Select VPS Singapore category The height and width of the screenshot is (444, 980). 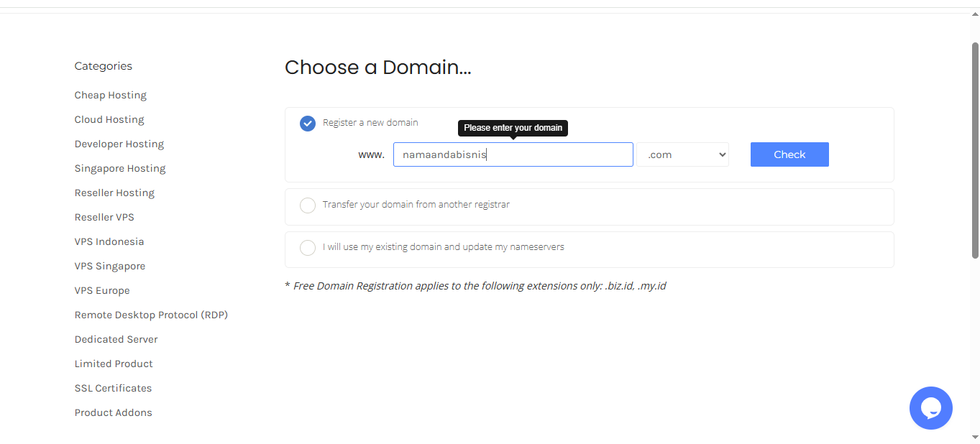coord(110,267)
